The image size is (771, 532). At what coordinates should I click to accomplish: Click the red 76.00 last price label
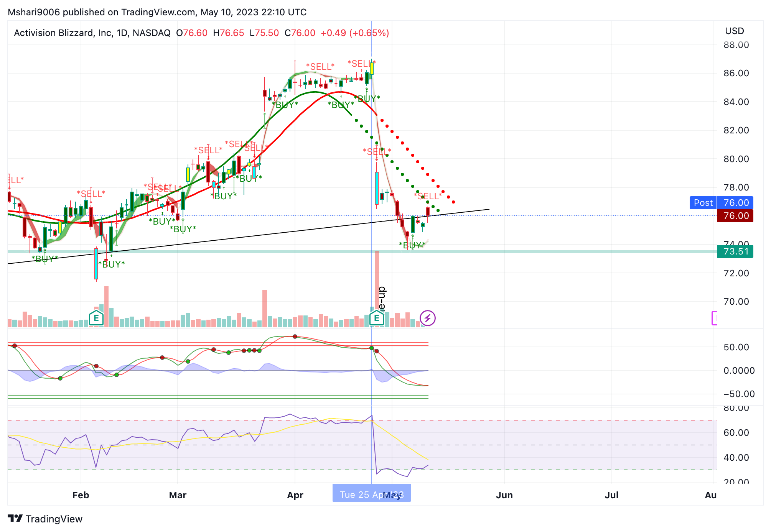(x=736, y=216)
